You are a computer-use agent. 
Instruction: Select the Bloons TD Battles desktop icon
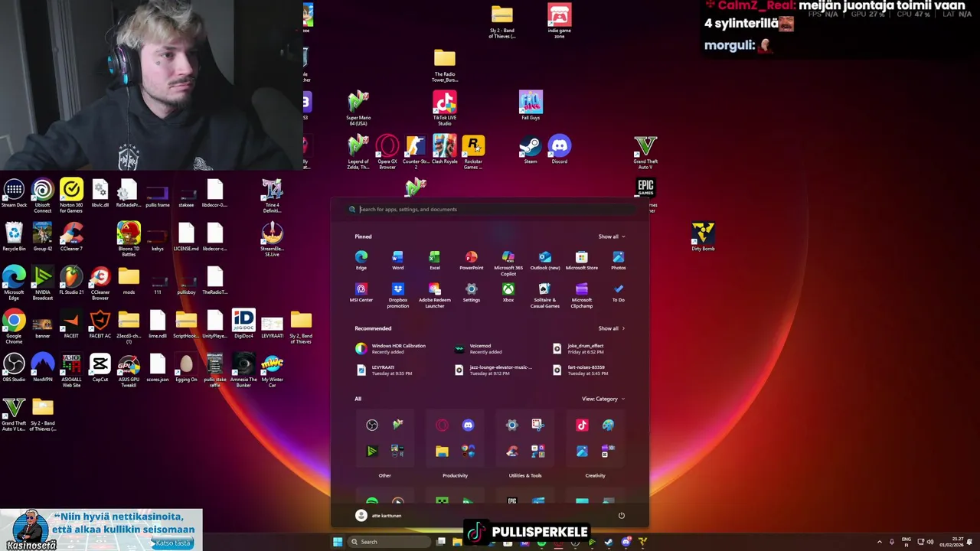point(129,239)
